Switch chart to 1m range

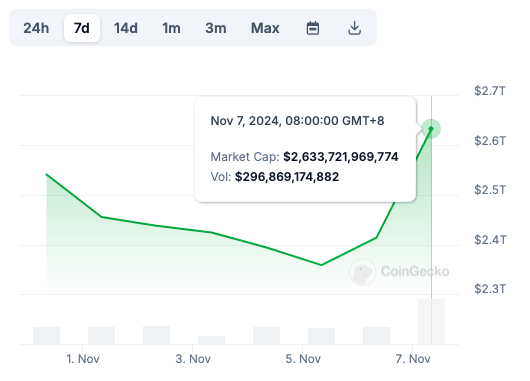pos(171,28)
